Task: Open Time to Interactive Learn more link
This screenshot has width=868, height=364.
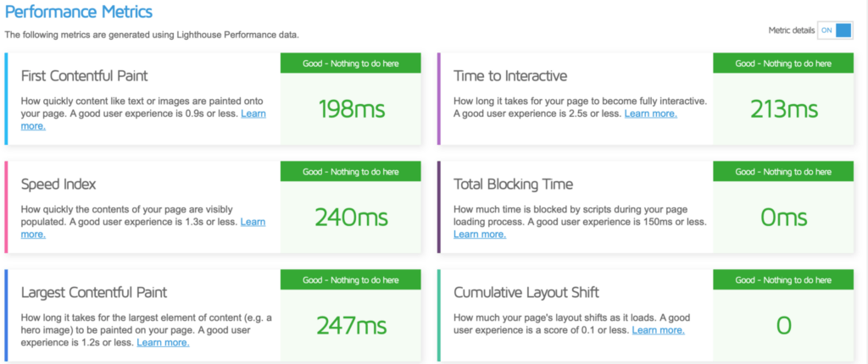Action: [x=651, y=113]
